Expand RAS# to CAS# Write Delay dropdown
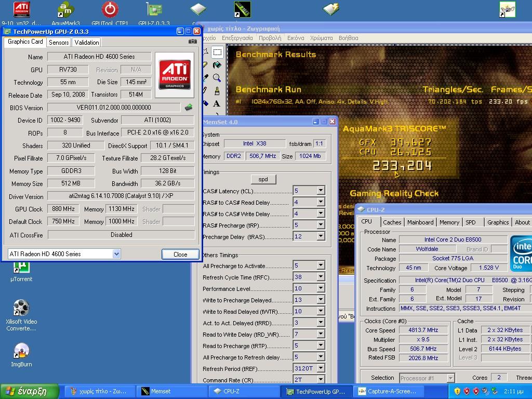 [x=321, y=214]
